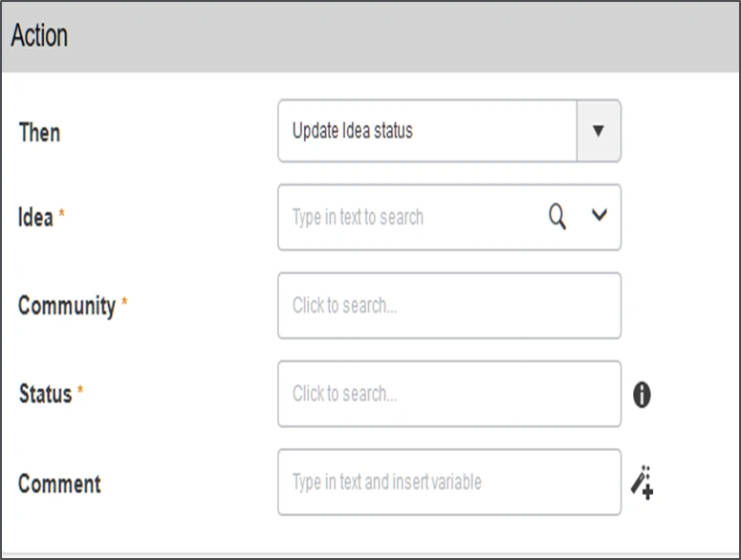Click the Comment field label
Image resolution: width=741 pixels, height=560 pixels.
coord(59,483)
